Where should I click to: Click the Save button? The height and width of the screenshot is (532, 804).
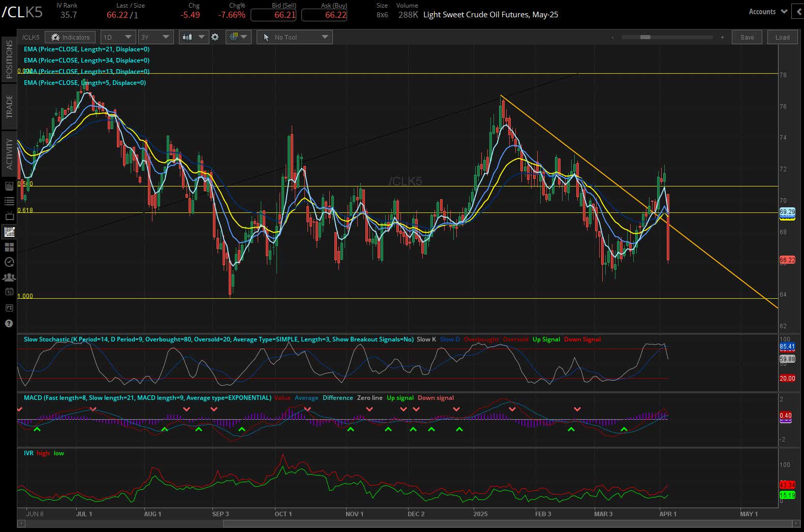tap(747, 37)
